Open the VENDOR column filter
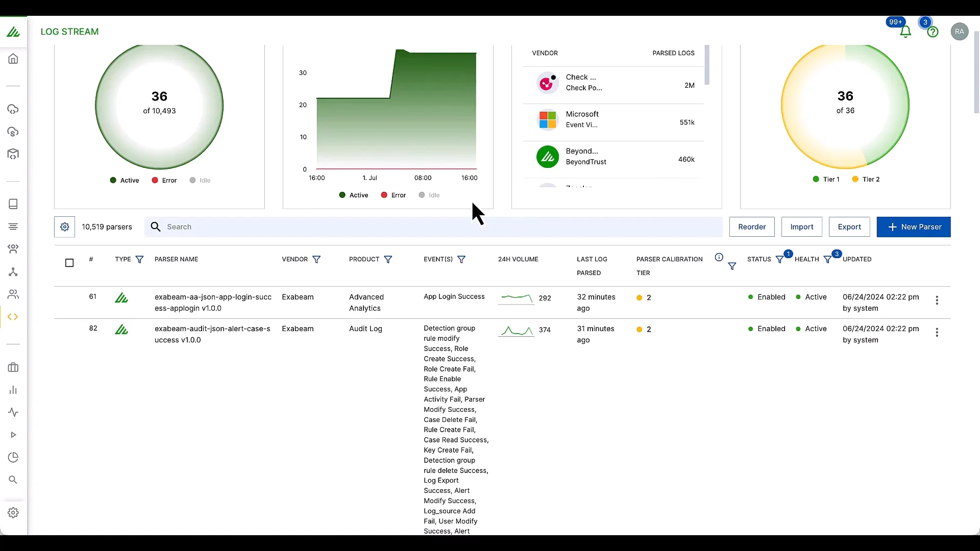Screen dimensions: 980x551 tap(316, 260)
